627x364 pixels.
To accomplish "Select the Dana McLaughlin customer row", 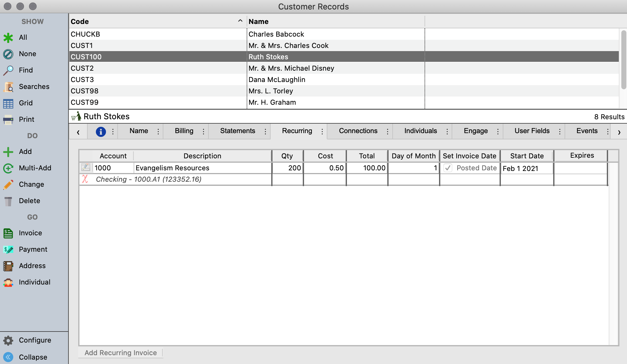I will tap(277, 79).
